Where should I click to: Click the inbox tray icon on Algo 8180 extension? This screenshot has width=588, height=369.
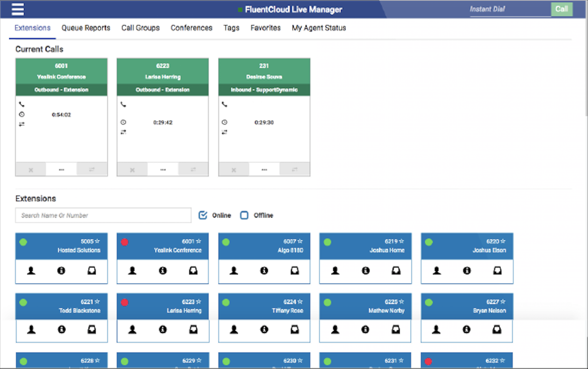(295, 271)
